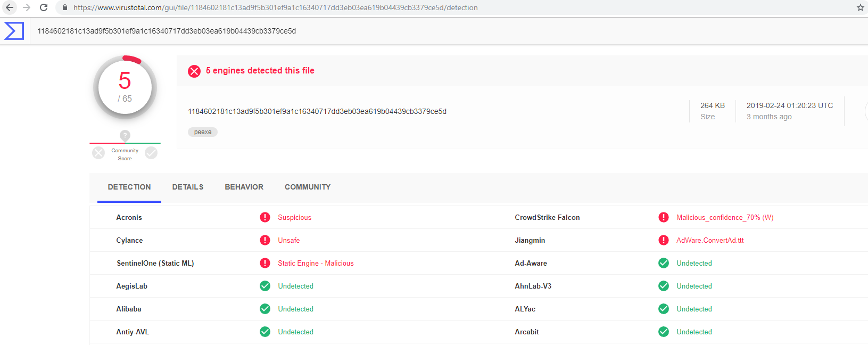Click Undetected result in Arcabit row
Viewport: 868px width, 345px height.
[694, 332]
